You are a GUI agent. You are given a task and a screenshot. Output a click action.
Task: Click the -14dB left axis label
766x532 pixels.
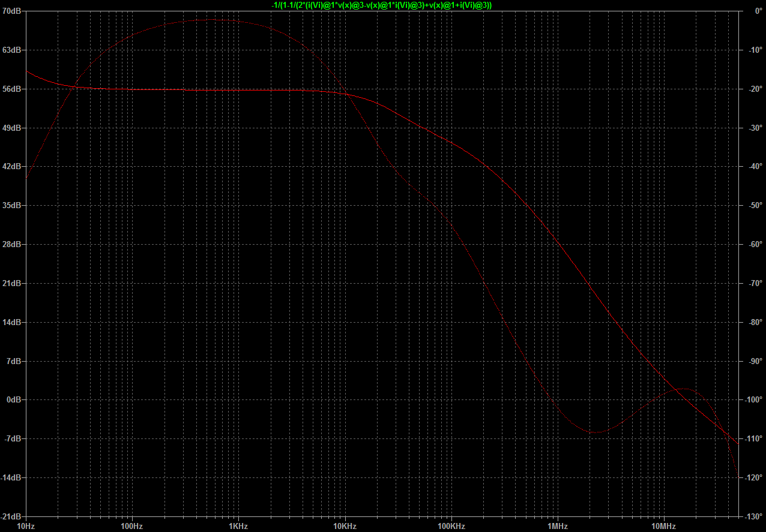click(x=11, y=477)
